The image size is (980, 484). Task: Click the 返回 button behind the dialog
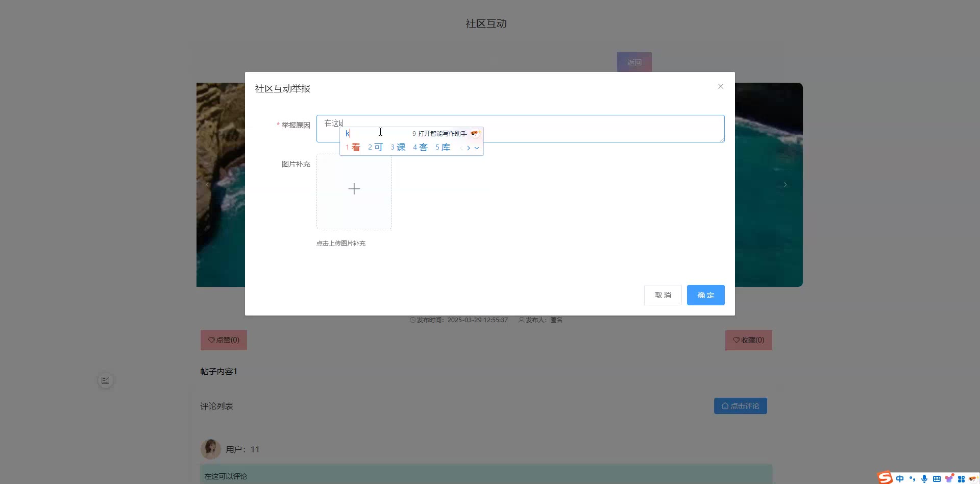pos(634,62)
